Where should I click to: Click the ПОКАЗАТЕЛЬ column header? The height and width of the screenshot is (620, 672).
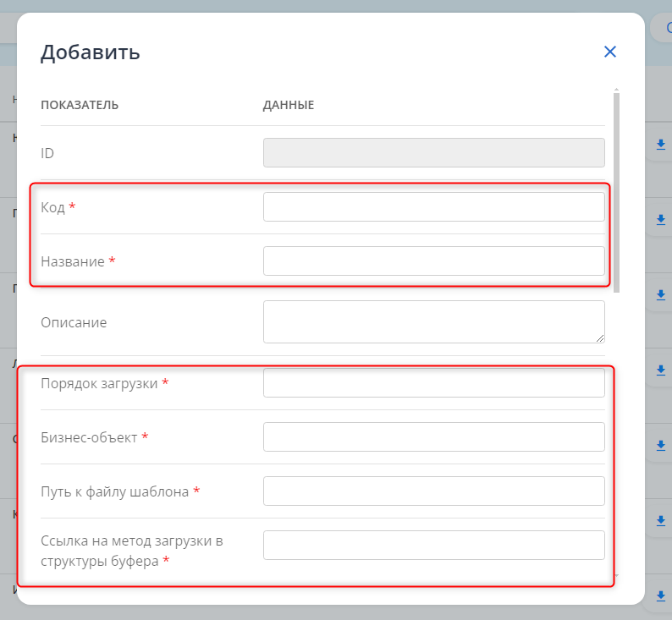(80, 106)
